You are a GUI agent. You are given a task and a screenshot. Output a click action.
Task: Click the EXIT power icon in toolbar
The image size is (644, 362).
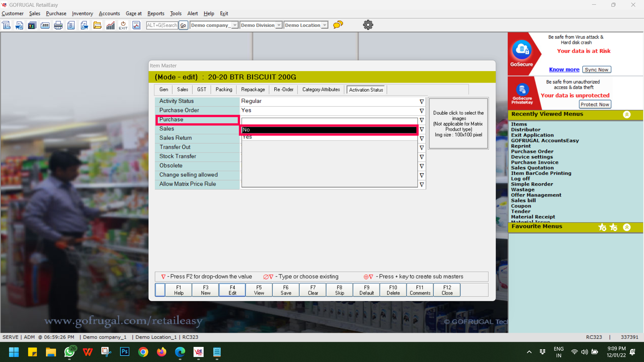click(123, 25)
